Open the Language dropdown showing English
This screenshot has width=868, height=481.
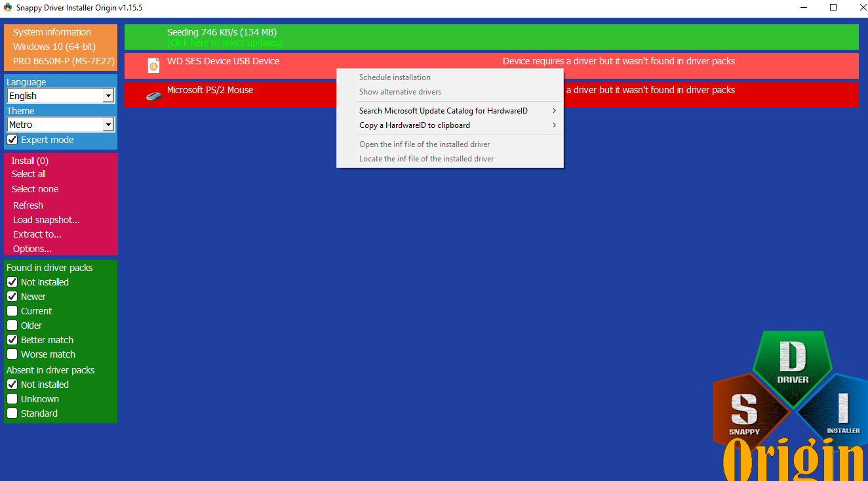click(61, 96)
